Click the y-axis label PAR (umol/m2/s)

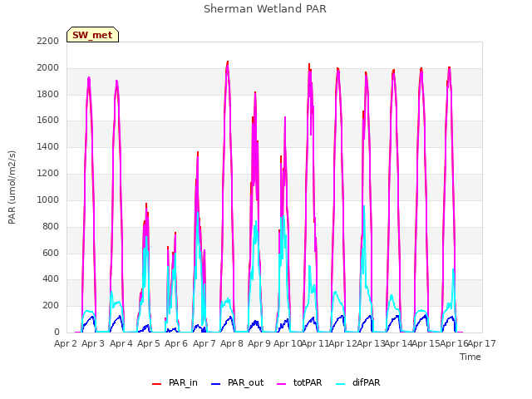pyautogui.click(x=12, y=187)
